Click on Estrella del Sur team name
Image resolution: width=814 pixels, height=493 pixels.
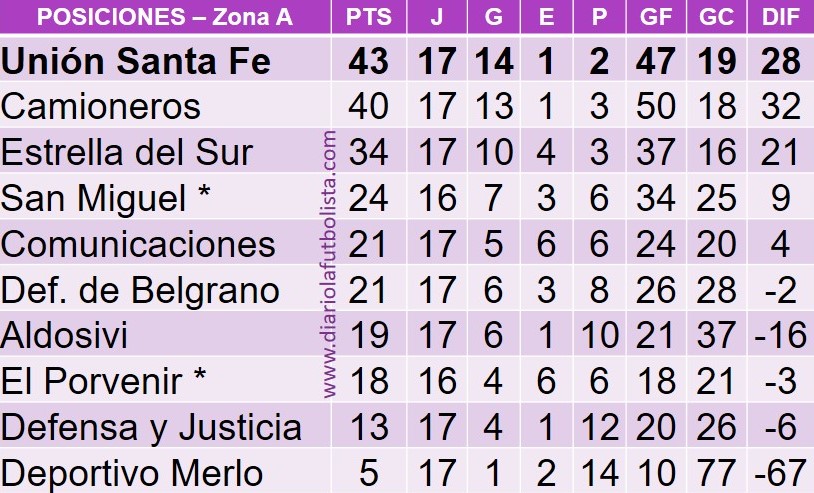(126, 152)
